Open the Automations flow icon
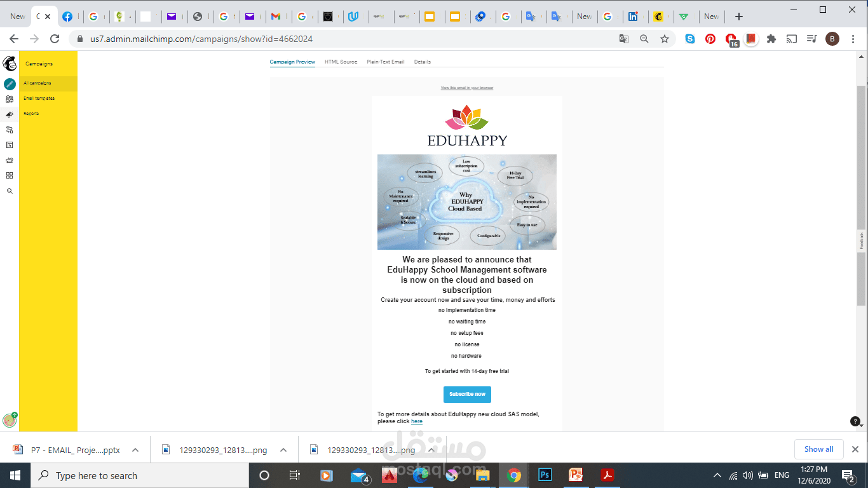 click(x=10, y=130)
